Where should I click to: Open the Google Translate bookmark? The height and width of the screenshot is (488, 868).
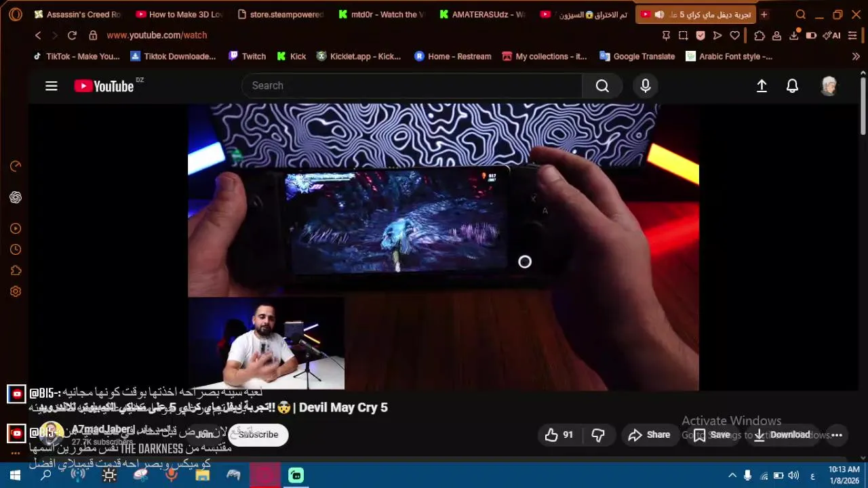pos(637,56)
